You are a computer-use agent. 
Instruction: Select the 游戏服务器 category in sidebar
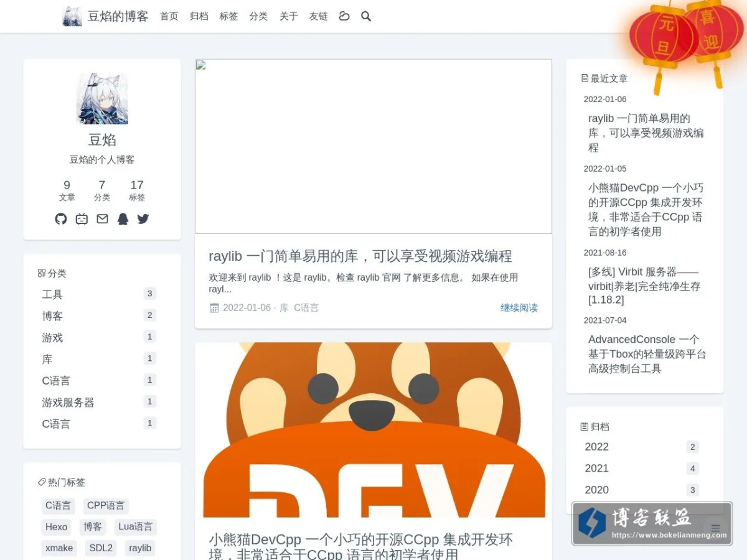pos(99,402)
